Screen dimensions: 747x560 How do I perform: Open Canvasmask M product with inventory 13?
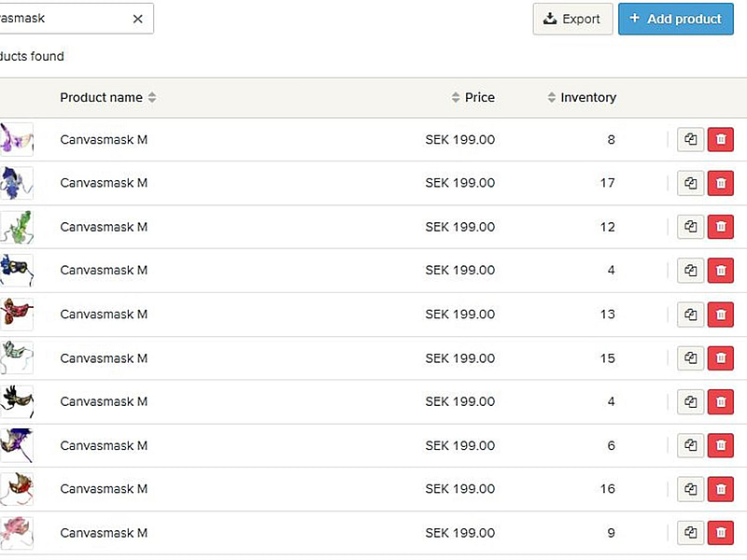pos(104,315)
